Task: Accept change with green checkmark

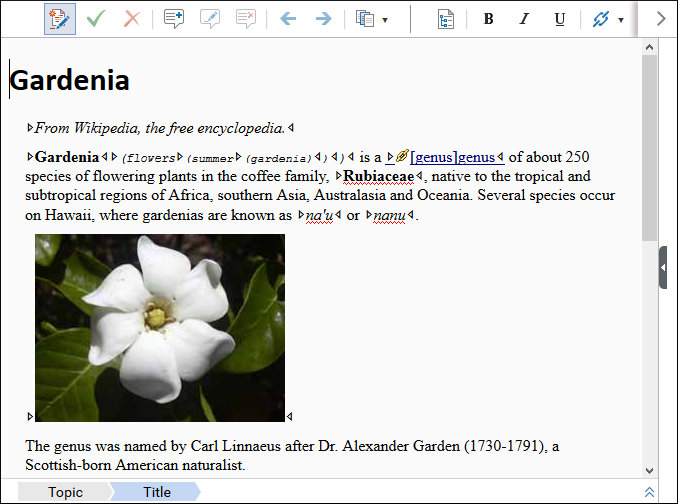Action: coord(96,19)
